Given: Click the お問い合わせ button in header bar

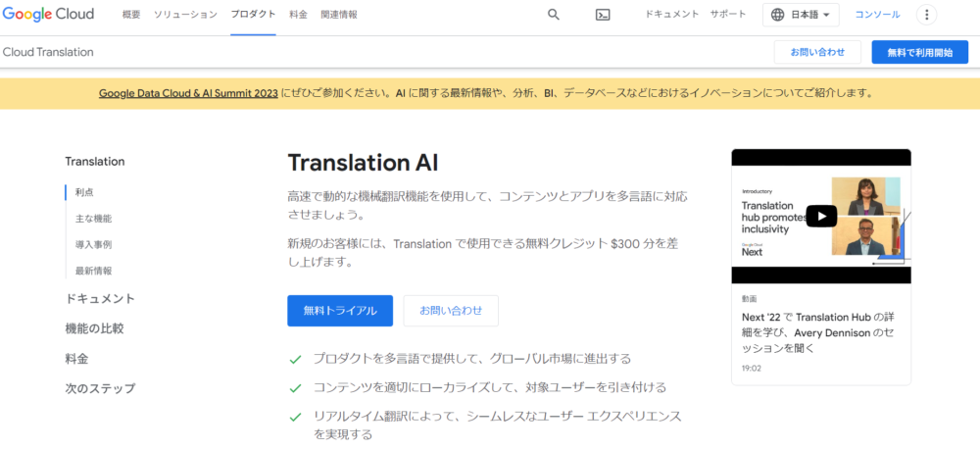Looking at the screenshot, I should pyautogui.click(x=817, y=52).
